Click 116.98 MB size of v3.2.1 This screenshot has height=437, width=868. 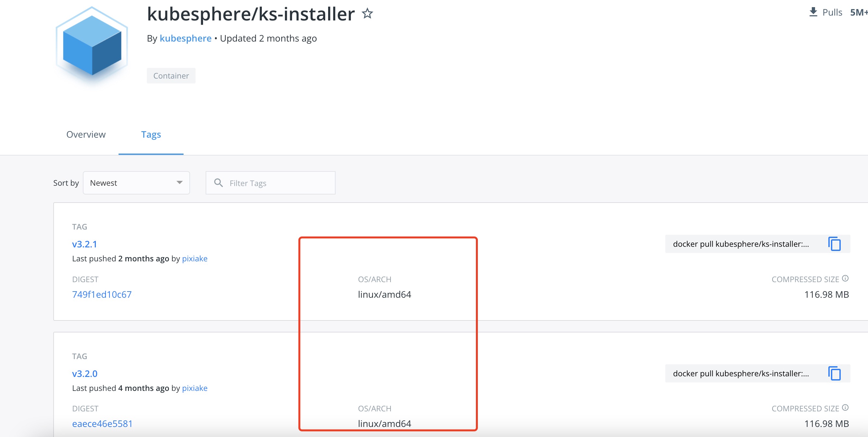coord(826,294)
